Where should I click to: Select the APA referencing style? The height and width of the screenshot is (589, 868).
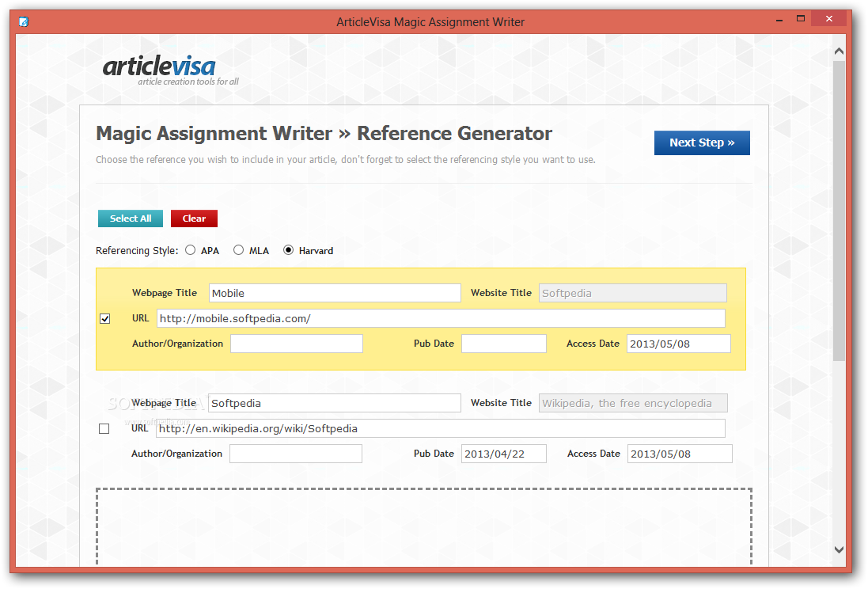click(191, 250)
